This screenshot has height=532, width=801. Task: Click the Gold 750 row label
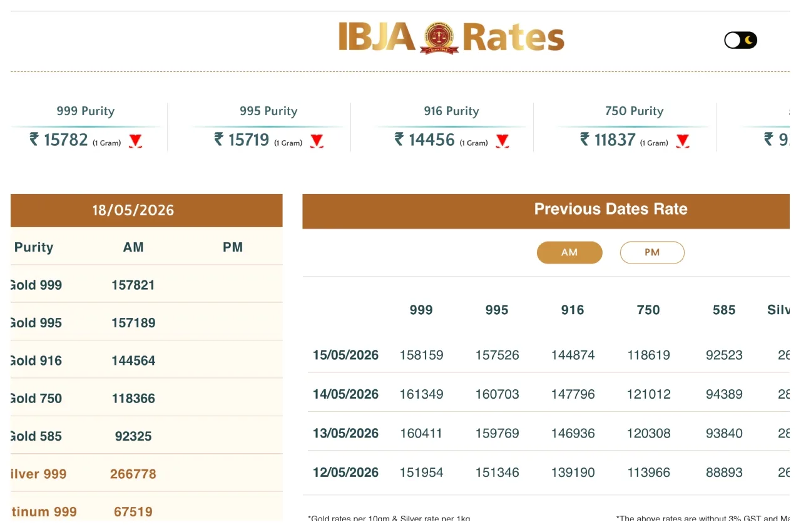[36, 399]
